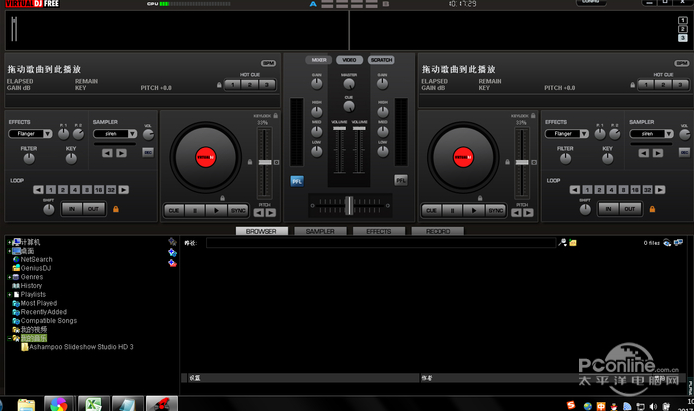Switch to the SAMPLER tab
The image size is (694, 411).
320,231
